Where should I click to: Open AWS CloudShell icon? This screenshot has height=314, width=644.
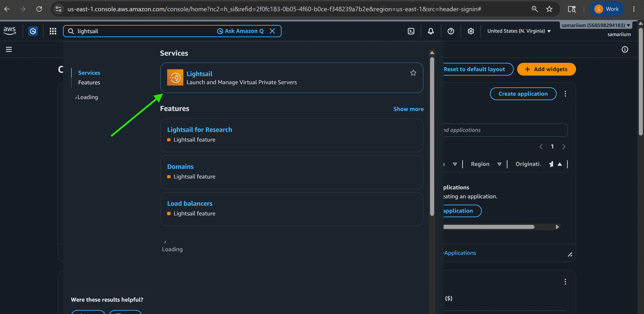(x=411, y=31)
